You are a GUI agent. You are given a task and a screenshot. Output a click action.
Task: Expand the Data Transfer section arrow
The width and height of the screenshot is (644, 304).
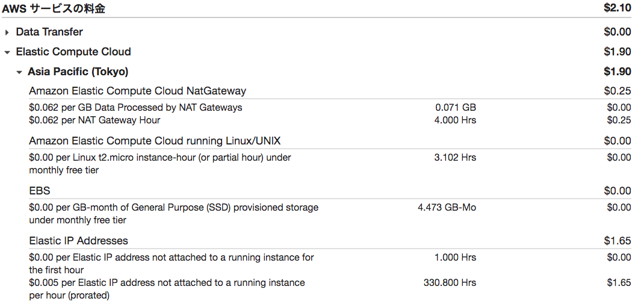pos(7,33)
